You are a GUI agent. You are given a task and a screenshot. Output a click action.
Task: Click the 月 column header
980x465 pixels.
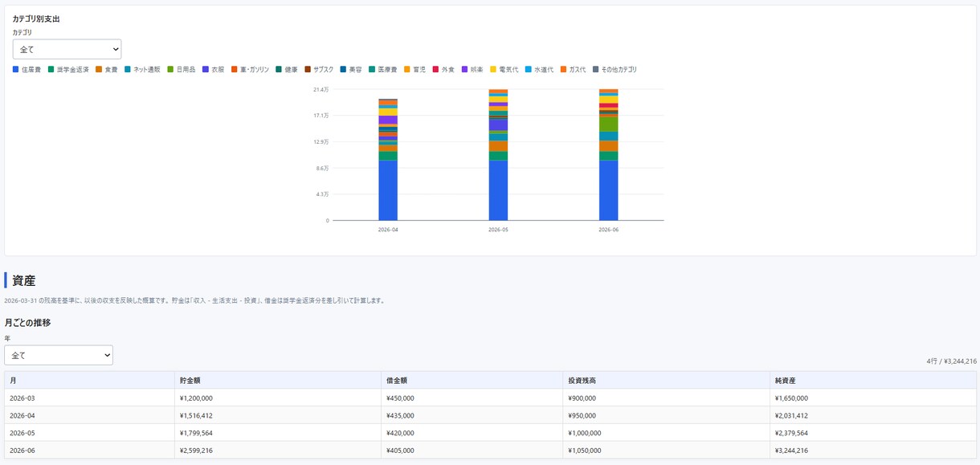click(89, 380)
